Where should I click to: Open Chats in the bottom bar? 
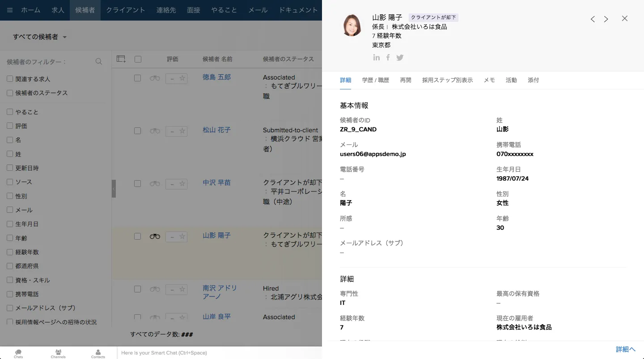(18, 353)
